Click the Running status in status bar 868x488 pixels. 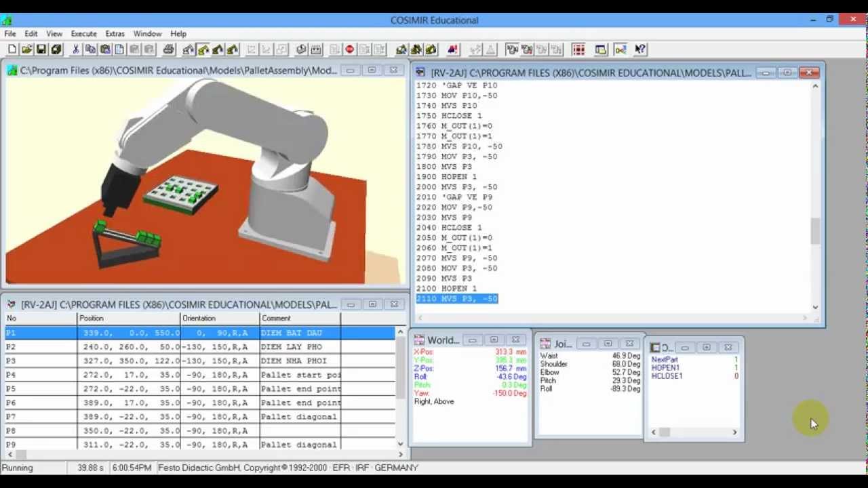coord(17,468)
